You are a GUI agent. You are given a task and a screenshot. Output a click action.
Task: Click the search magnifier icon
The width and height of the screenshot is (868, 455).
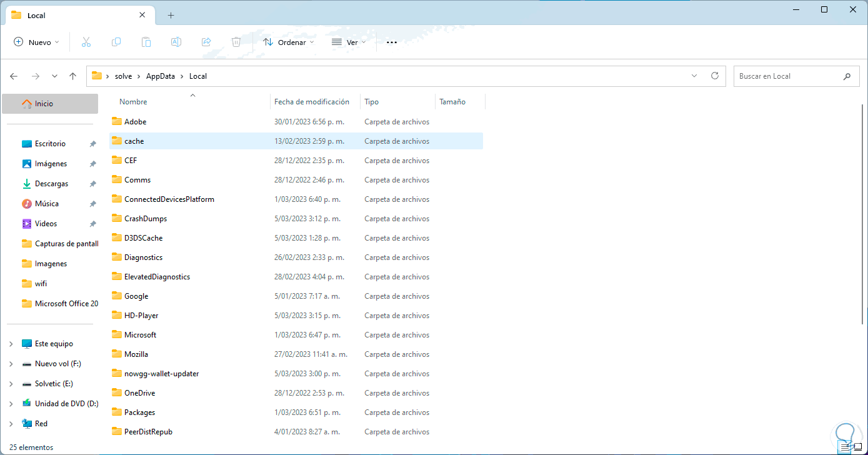point(847,76)
